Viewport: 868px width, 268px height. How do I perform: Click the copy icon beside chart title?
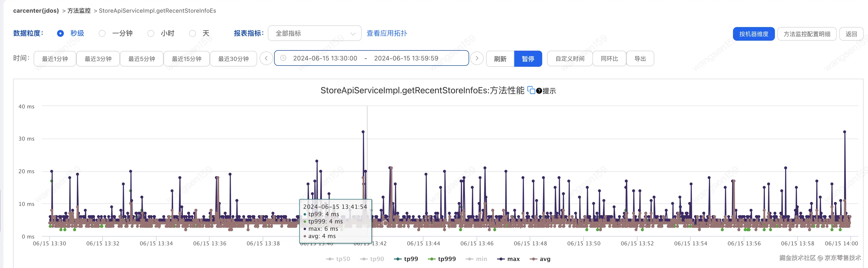531,90
